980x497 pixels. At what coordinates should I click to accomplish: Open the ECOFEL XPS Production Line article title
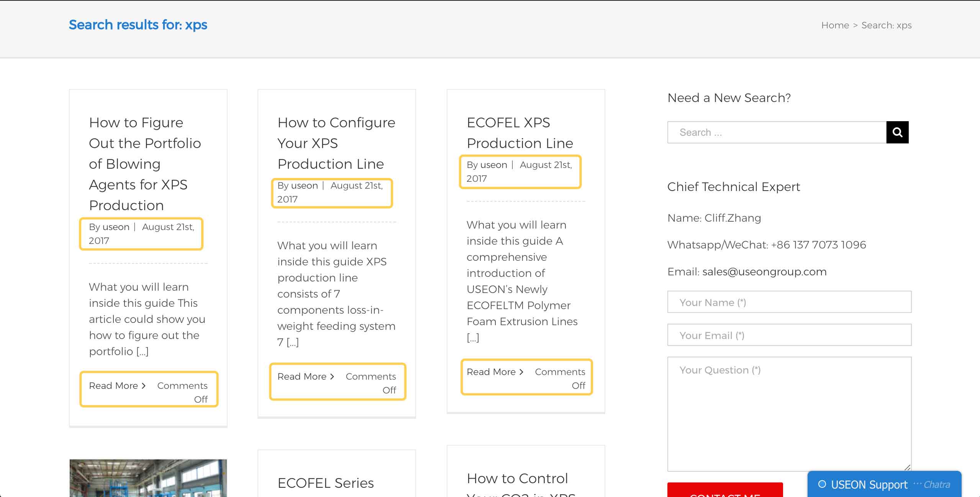tap(520, 133)
